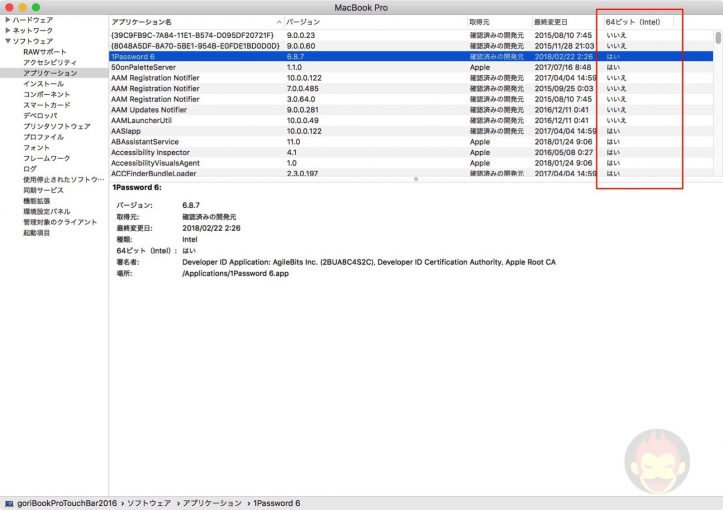Select スマートカード in the sidebar
723x510 pixels.
pyautogui.click(x=47, y=105)
